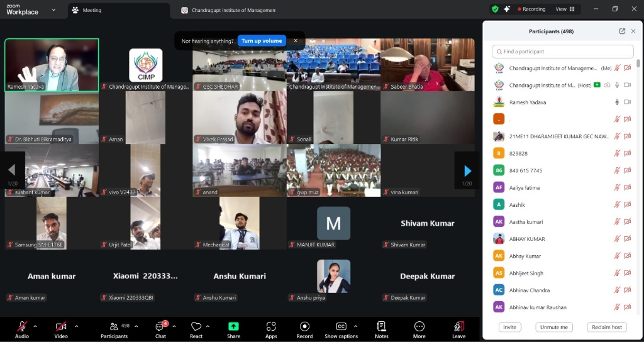Switch to Chandragupt Institute of Management tab

pos(230,10)
